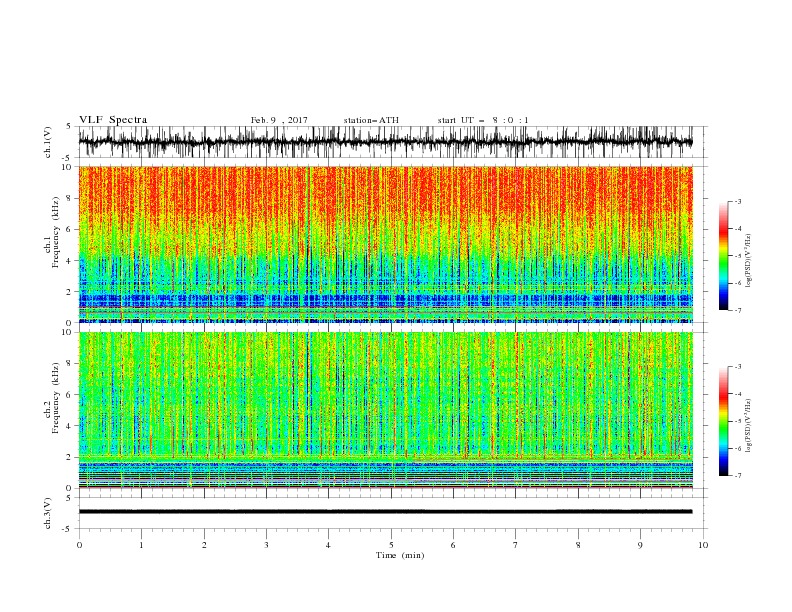Viewport: 792px width, 612px height.
Task: Click time axis tick label "9"
Action: [x=640, y=545]
